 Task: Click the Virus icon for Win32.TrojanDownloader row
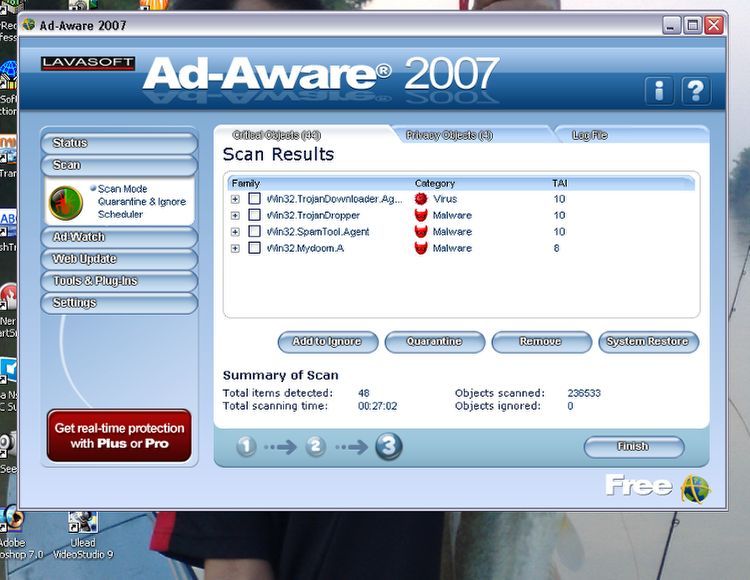[x=421, y=199]
